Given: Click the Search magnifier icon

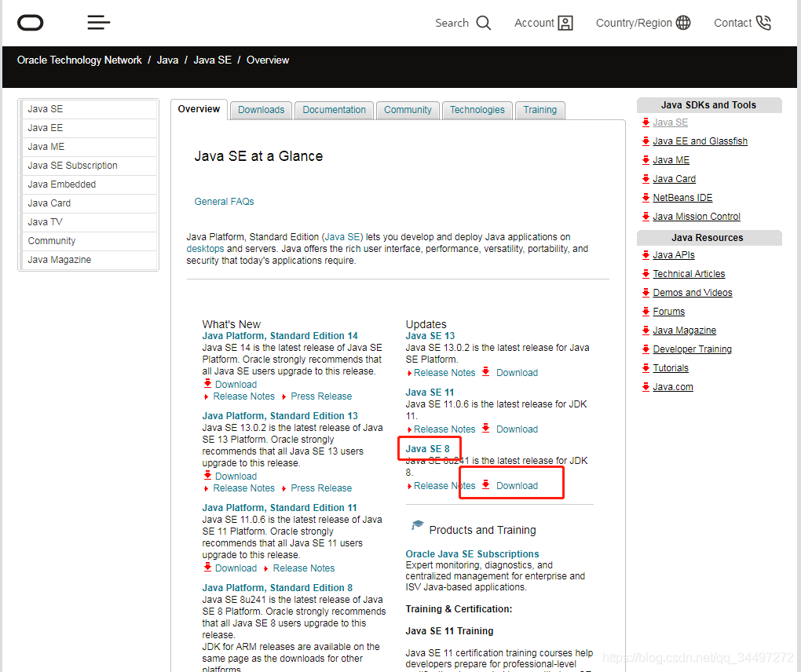Looking at the screenshot, I should (x=485, y=23).
